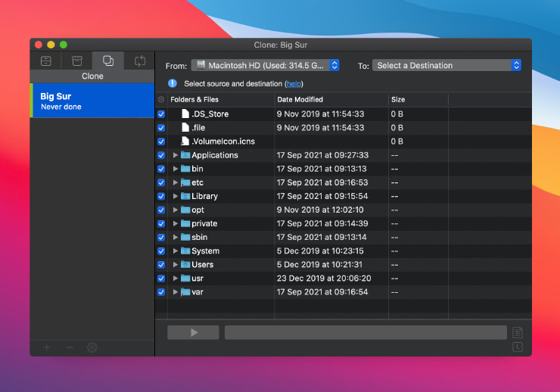Click the Applications folder icon
The image size is (560, 392).
click(x=185, y=155)
